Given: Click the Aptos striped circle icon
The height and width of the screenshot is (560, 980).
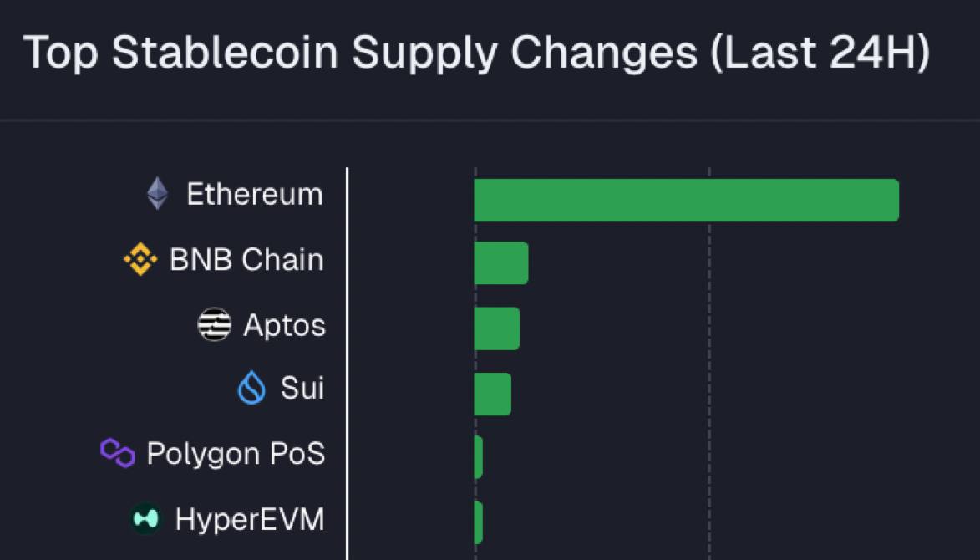Looking at the screenshot, I should tap(214, 324).
